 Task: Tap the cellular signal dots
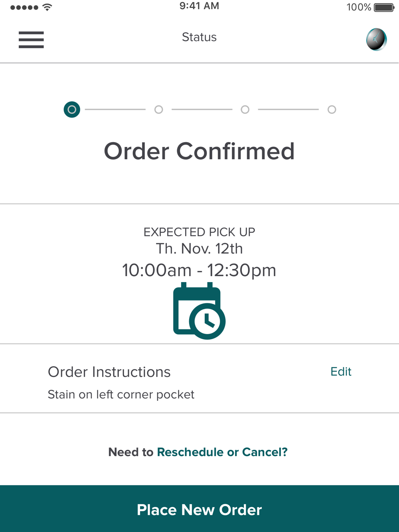pos(24,8)
